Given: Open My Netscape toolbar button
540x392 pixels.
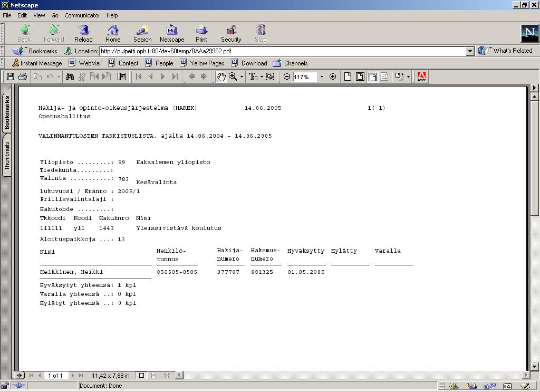Looking at the screenshot, I should click(x=172, y=33).
